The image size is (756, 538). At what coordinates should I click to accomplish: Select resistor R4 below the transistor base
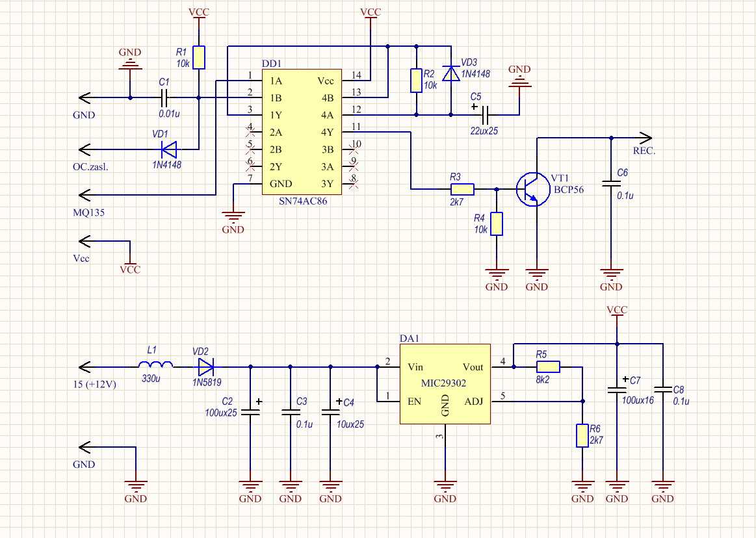point(497,224)
